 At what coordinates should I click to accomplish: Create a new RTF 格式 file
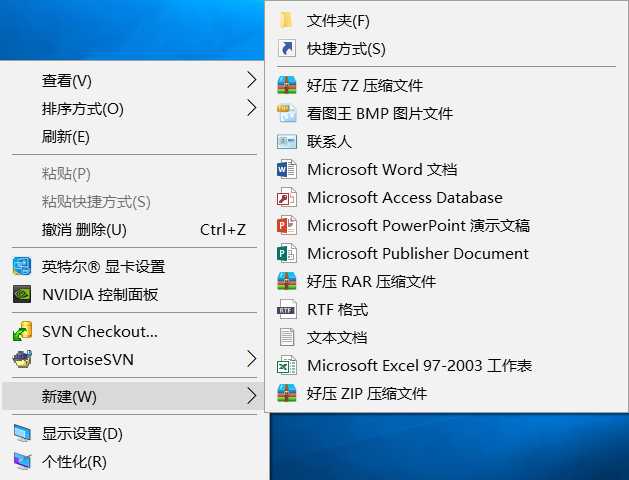point(446,310)
